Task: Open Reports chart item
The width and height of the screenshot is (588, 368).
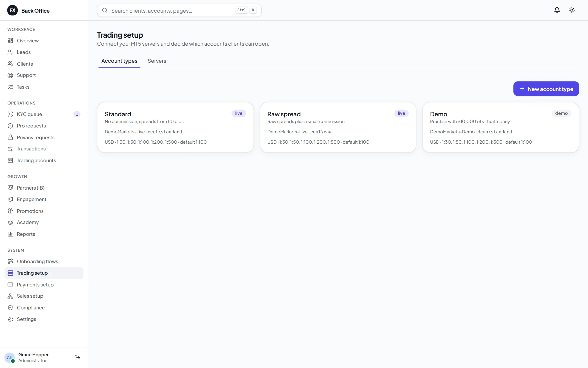Action: (x=44, y=234)
